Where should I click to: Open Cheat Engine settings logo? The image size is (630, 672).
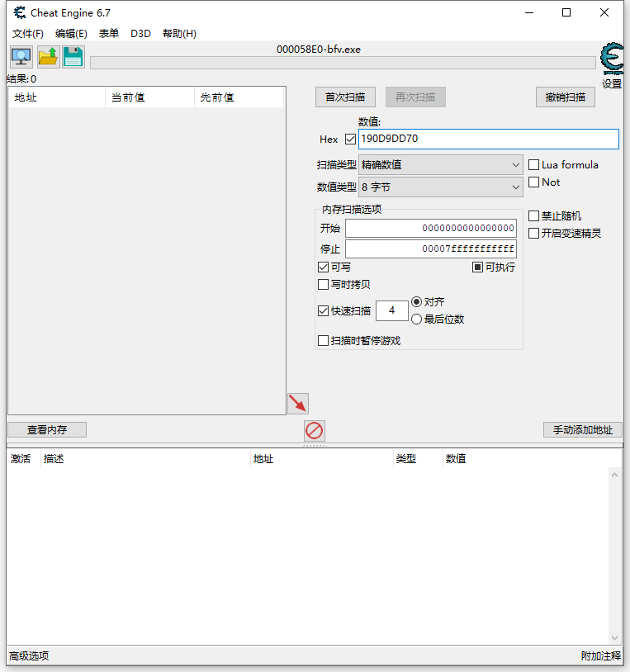tap(612, 59)
